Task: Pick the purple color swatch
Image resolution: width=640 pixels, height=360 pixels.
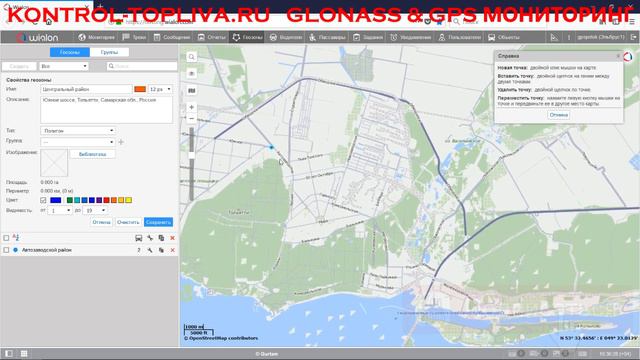Action: [x=99, y=200]
